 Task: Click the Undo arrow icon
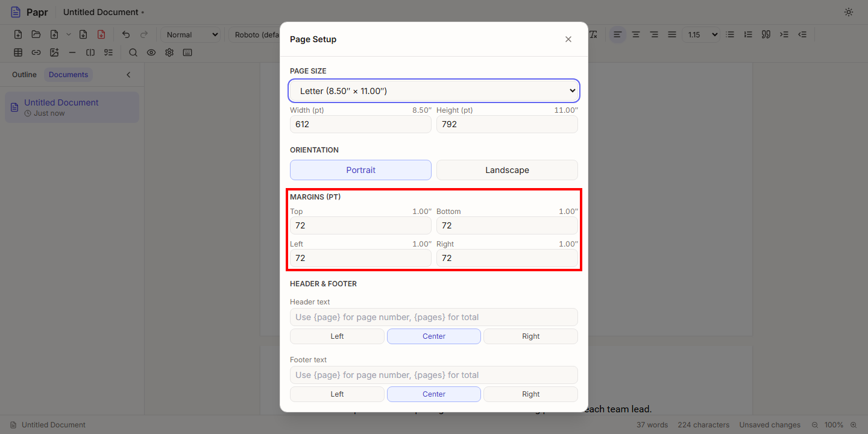pyautogui.click(x=126, y=34)
